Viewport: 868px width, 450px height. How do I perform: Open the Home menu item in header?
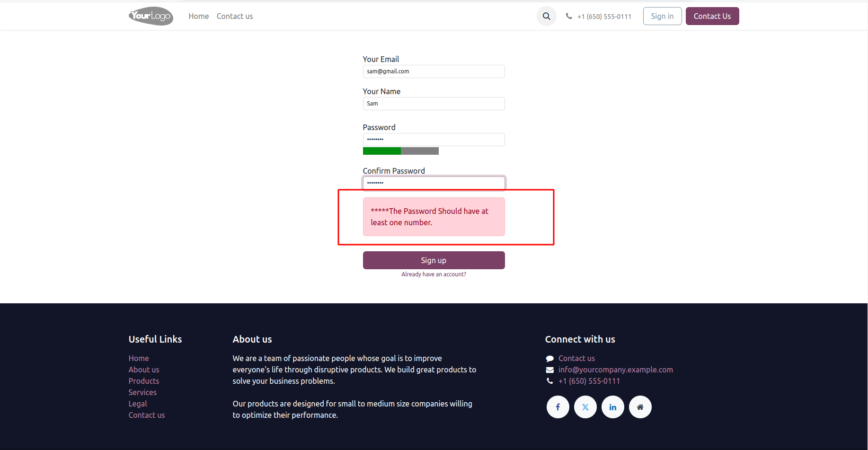pyautogui.click(x=198, y=16)
